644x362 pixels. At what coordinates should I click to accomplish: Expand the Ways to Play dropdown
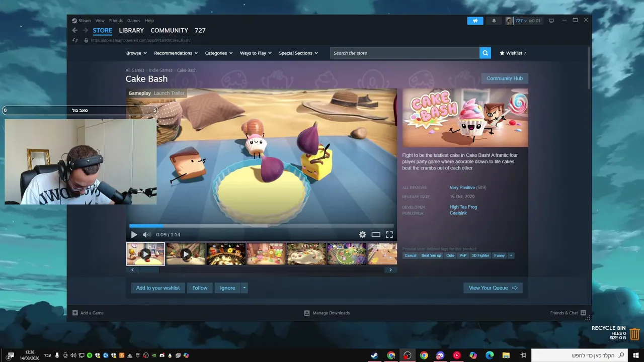[x=256, y=53]
